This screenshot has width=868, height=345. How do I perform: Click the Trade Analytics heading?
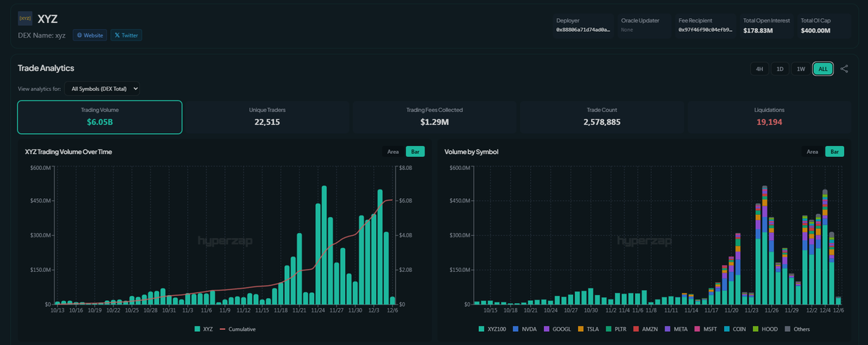(x=46, y=68)
